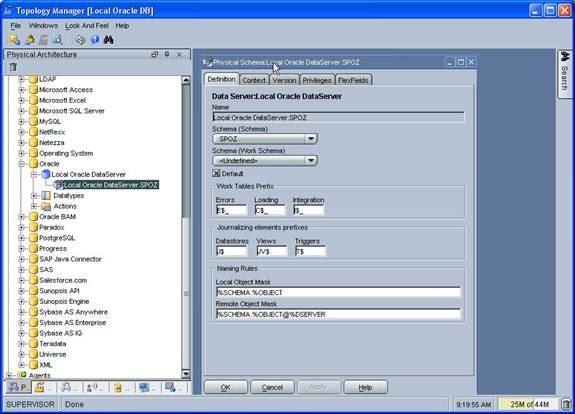
Task: Select the seventh bottom tab icon
Action: coord(174,387)
